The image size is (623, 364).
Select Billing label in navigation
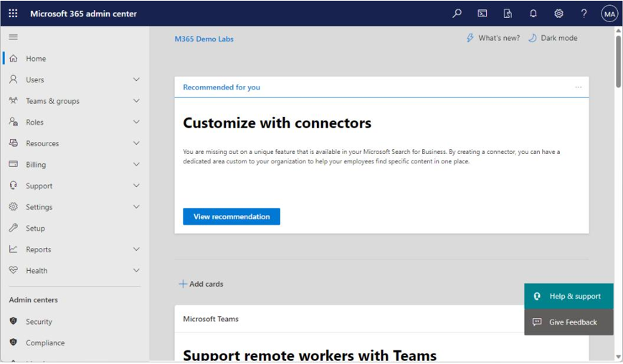(x=36, y=165)
